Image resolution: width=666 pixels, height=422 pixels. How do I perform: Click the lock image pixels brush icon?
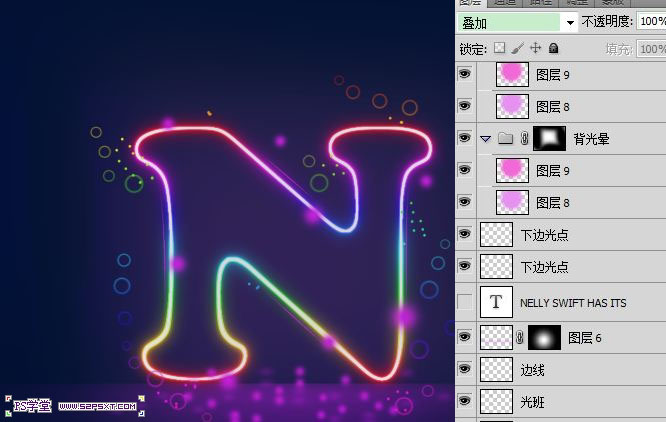(517, 48)
